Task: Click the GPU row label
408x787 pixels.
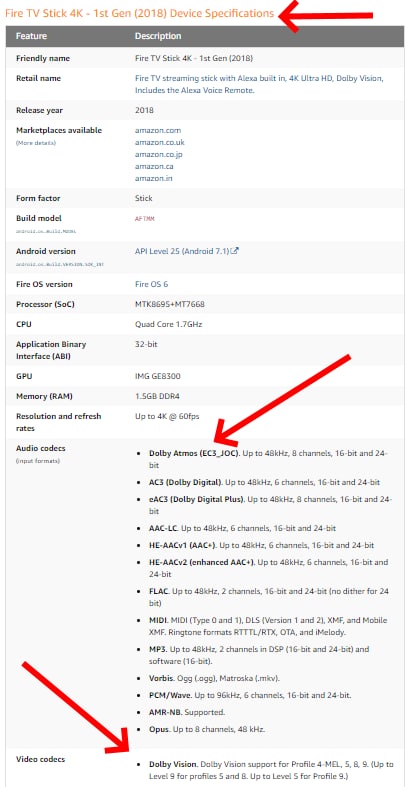Action: [24, 376]
